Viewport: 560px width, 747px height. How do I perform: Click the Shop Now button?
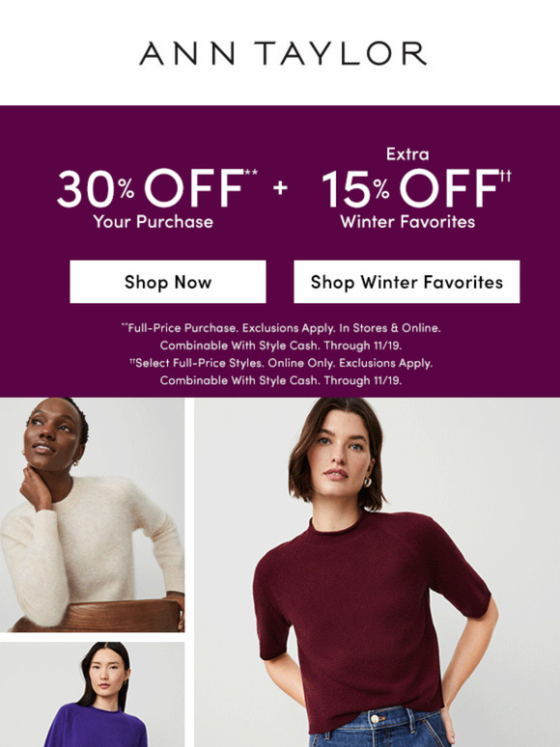coord(168,282)
